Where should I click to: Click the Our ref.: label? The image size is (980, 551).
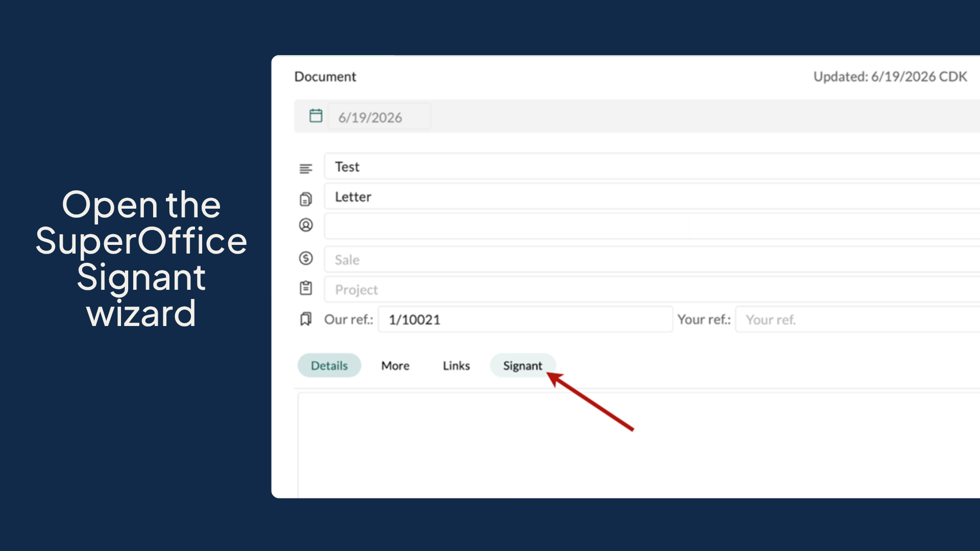349,319
